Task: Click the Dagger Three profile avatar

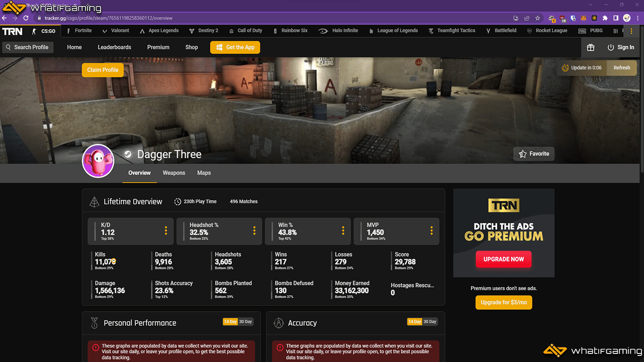Action: click(x=98, y=162)
